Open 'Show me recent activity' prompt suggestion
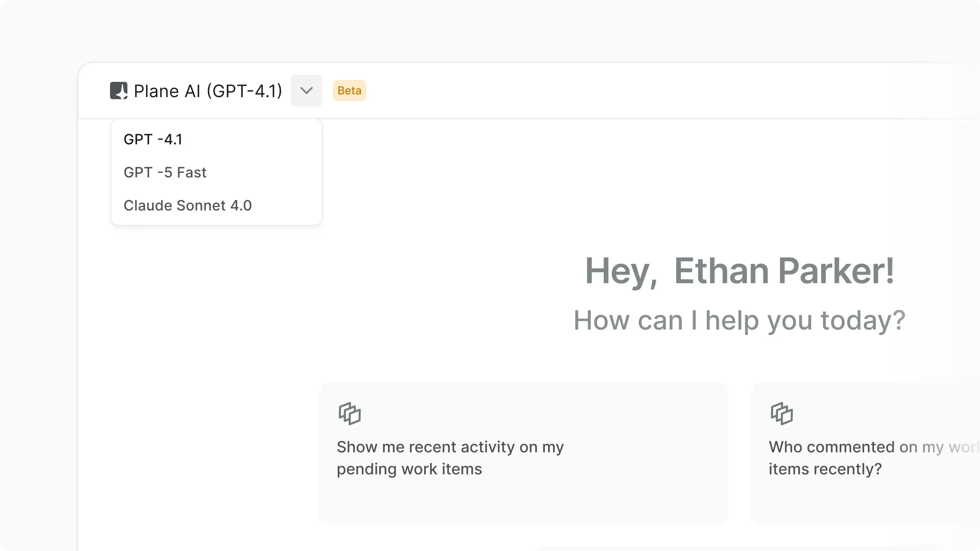 pos(450,447)
